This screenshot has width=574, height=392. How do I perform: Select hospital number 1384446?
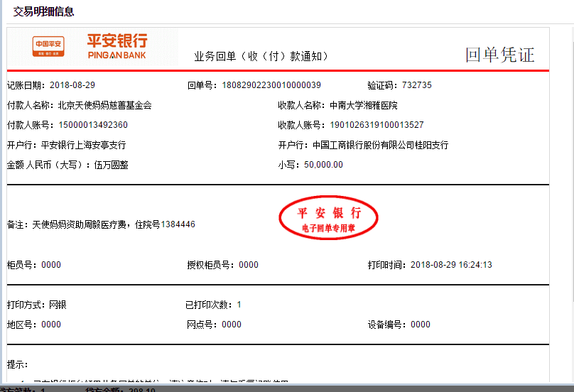178,224
